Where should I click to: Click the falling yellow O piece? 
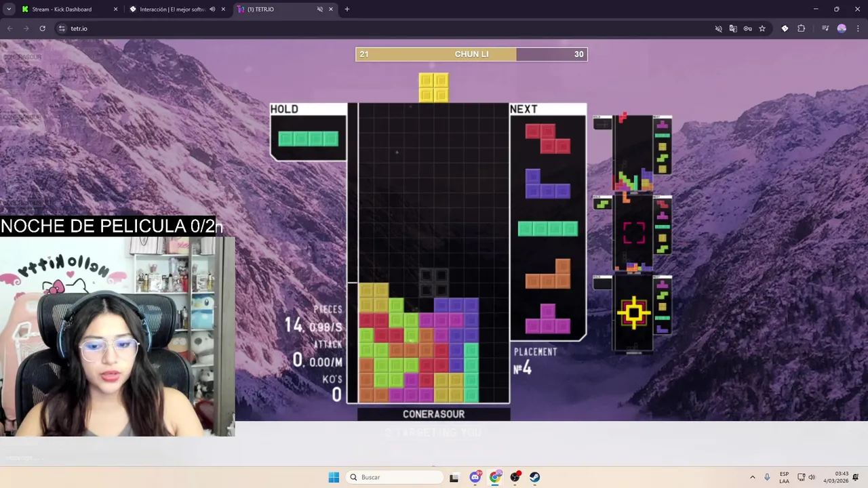click(x=433, y=87)
